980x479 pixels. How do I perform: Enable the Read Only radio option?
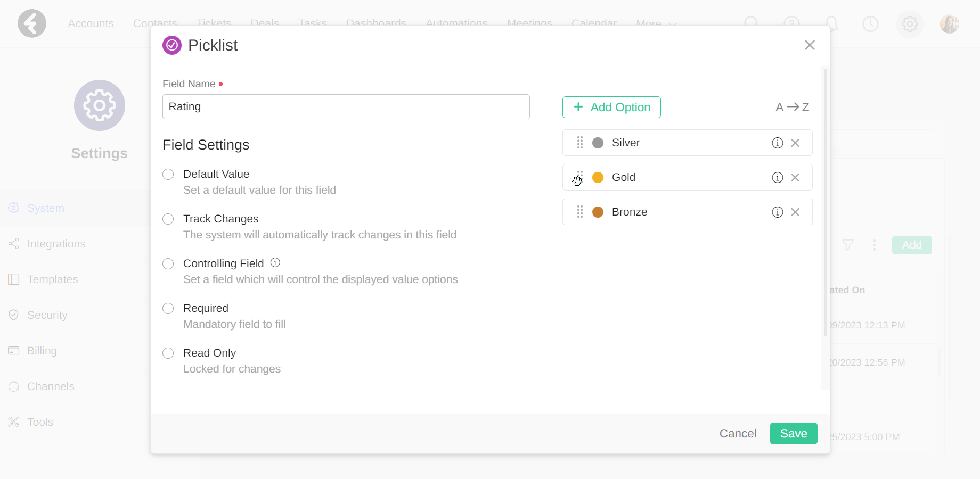pos(168,353)
